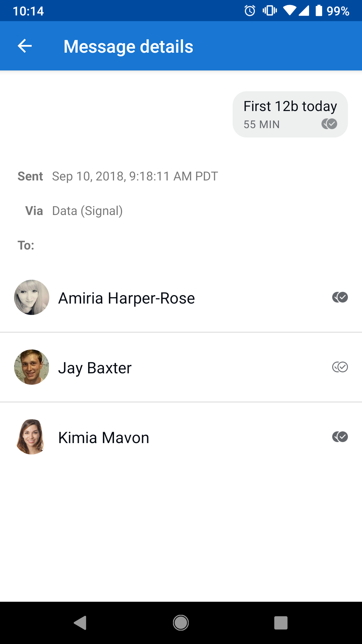Select the recipient named Kimia Mavon
The width and height of the screenshot is (362, 644).
click(x=104, y=437)
